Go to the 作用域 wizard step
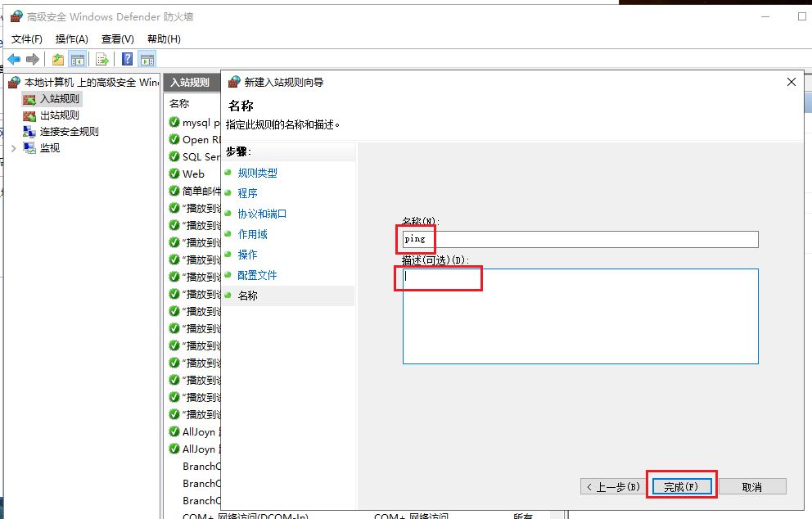812x519 pixels. [252, 234]
